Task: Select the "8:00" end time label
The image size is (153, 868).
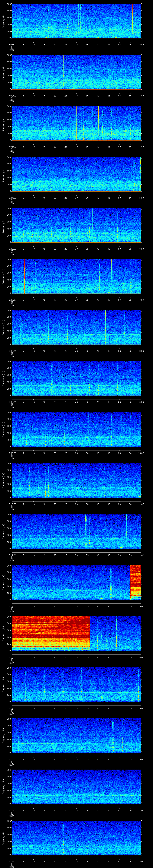Action: (x=141, y=351)
